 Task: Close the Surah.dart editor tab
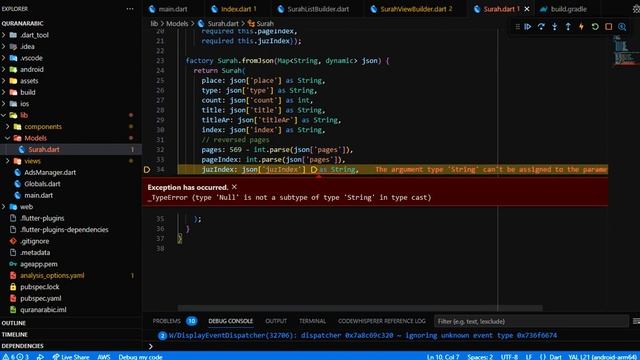coord(527,9)
